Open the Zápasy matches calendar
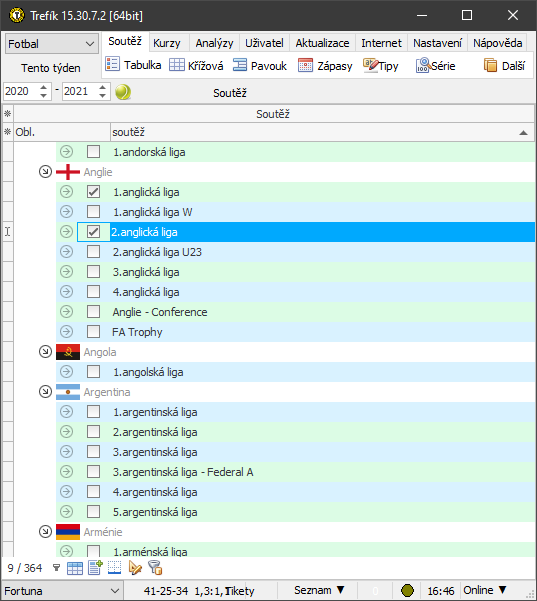Screen dimensions: 537x601 325,66
